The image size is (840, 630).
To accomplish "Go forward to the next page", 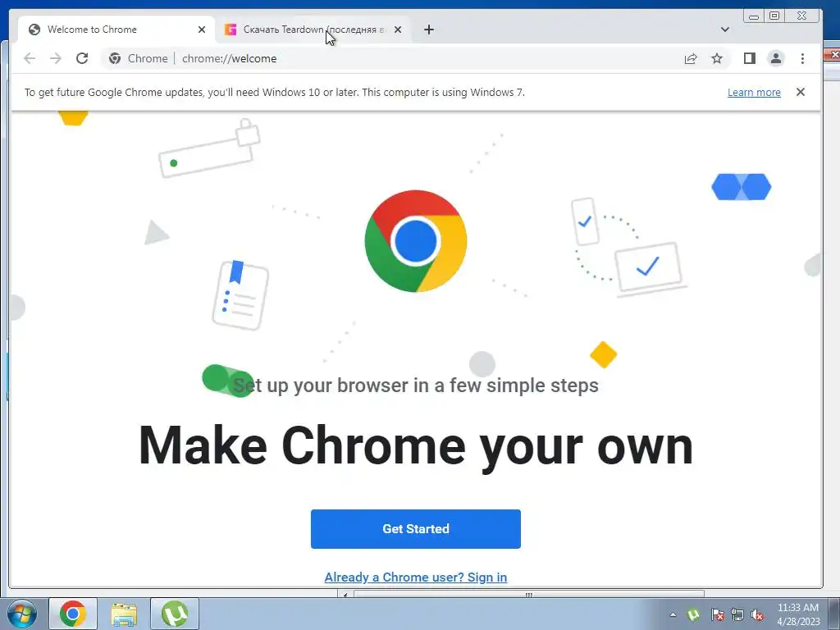I will 56,58.
